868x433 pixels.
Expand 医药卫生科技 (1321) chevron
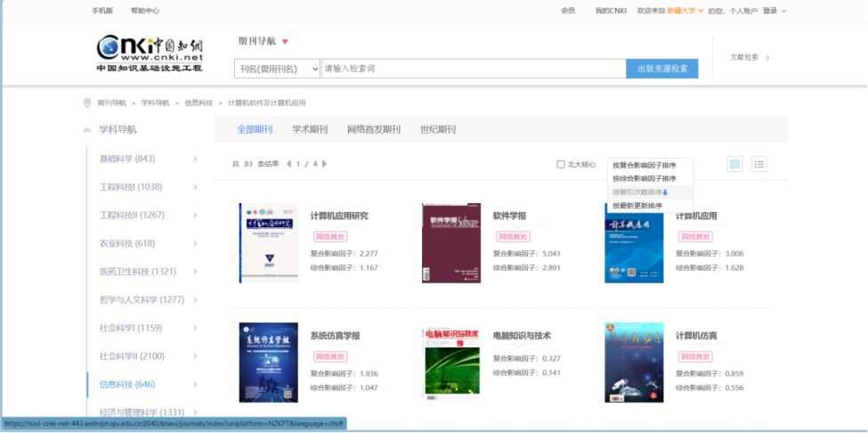(x=195, y=272)
